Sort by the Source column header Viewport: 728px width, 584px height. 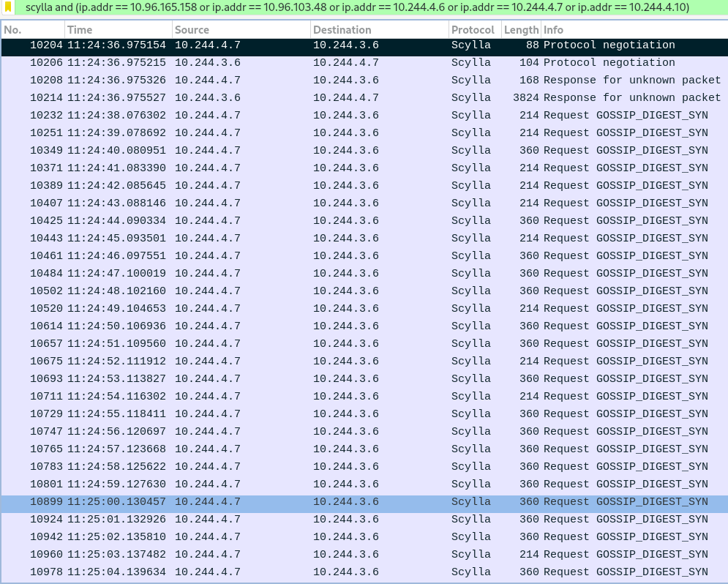click(241, 30)
